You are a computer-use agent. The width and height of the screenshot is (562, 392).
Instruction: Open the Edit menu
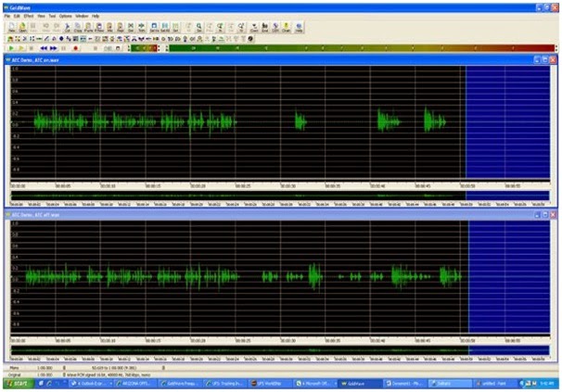pos(17,16)
